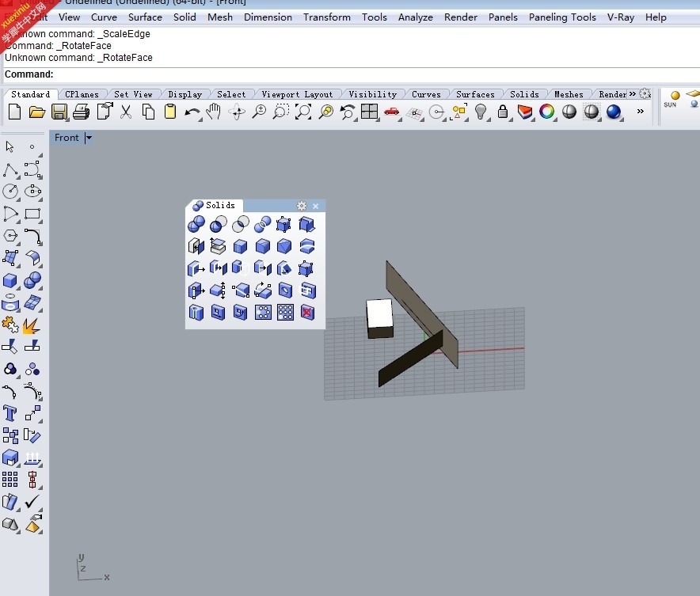Image resolution: width=700 pixels, height=596 pixels.
Task: Click the Print icon
Action: pos(81,112)
